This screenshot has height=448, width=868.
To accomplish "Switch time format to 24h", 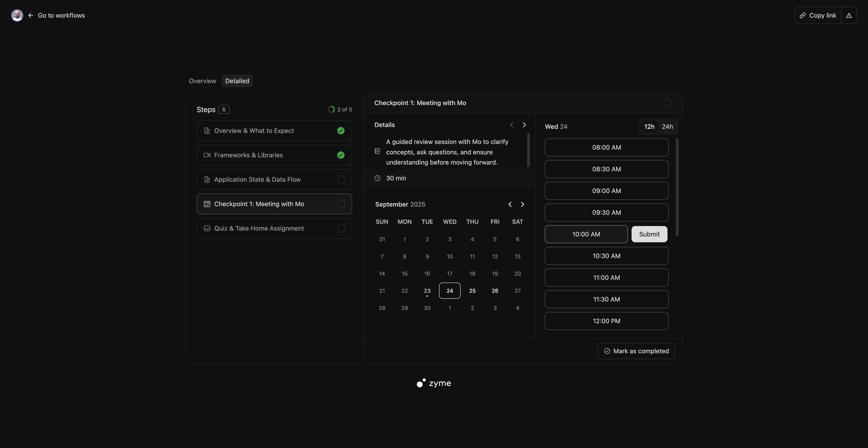I will 667,127.
